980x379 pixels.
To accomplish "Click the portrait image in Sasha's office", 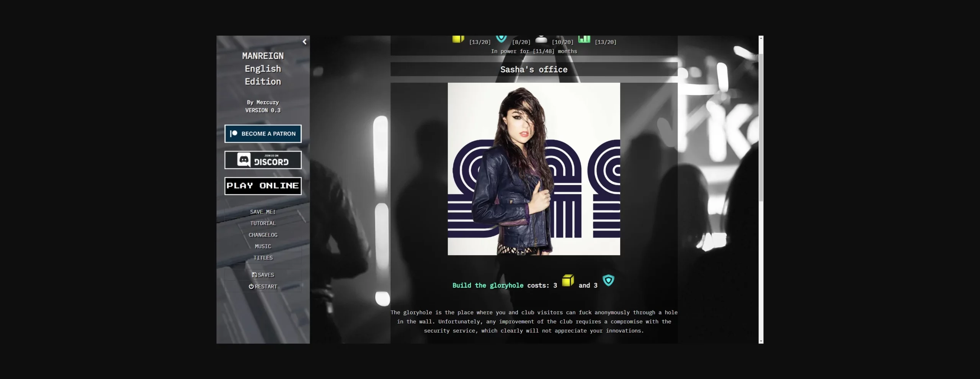I will pyautogui.click(x=534, y=169).
